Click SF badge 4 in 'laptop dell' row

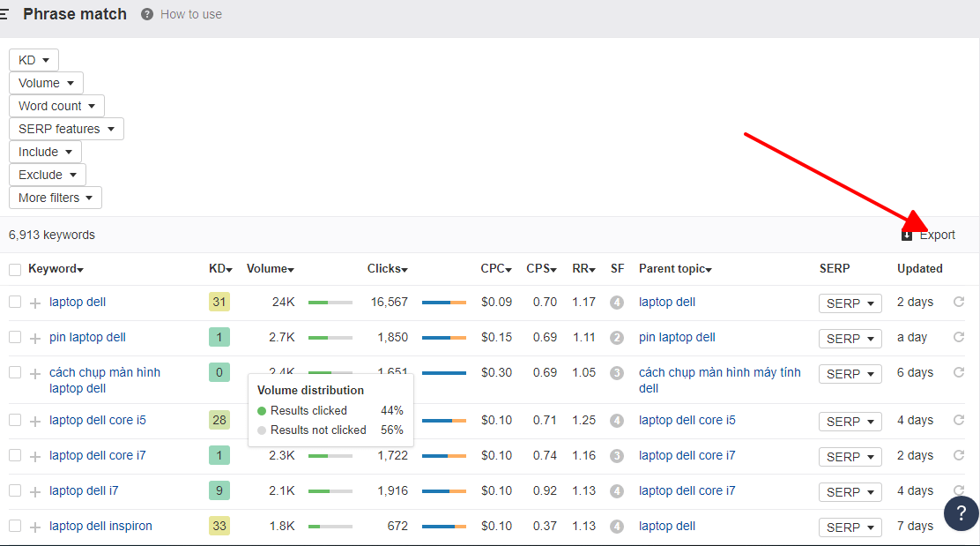click(617, 303)
